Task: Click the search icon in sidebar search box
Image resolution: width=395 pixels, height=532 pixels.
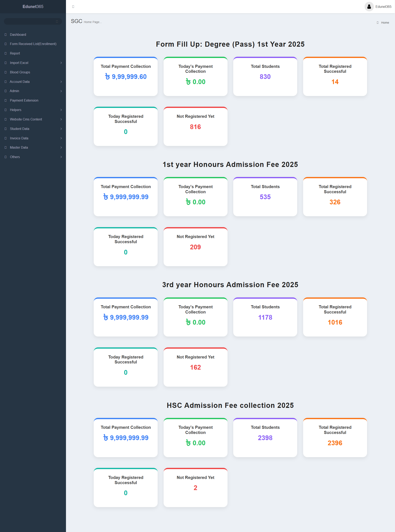Action: click(x=57, y=22)
